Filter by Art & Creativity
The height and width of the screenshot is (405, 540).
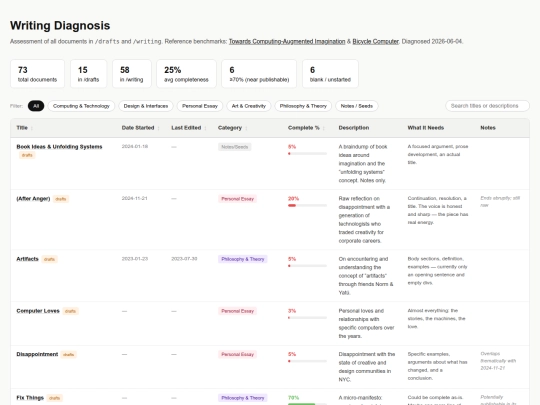pos(249,106)
